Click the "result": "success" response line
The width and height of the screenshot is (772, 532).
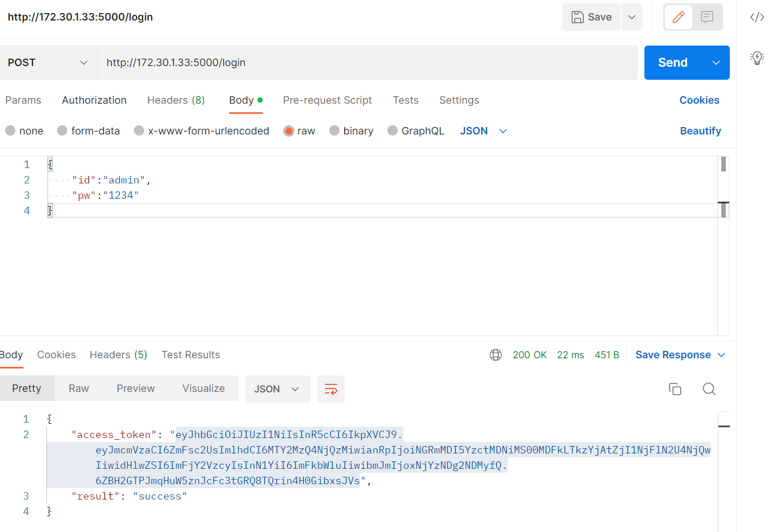point(129,496)
